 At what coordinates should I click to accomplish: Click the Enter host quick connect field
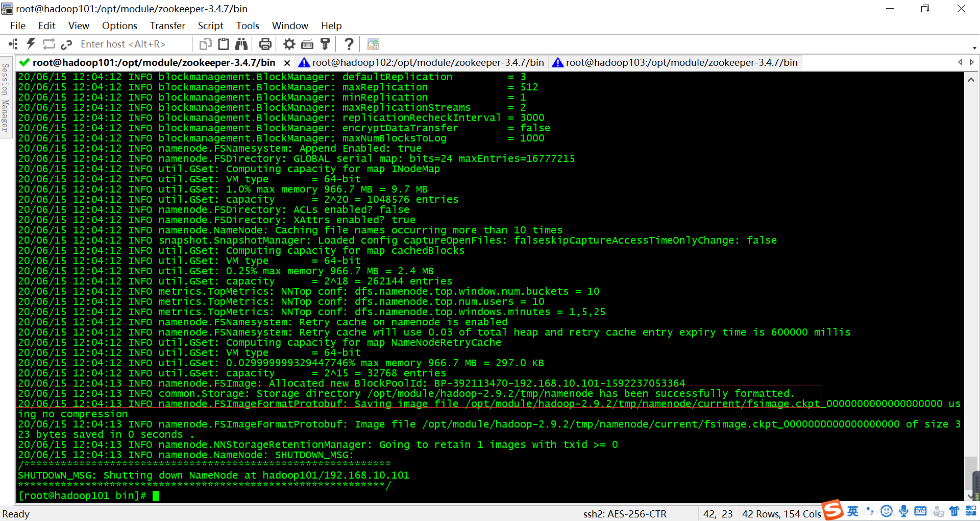(133, 44)
